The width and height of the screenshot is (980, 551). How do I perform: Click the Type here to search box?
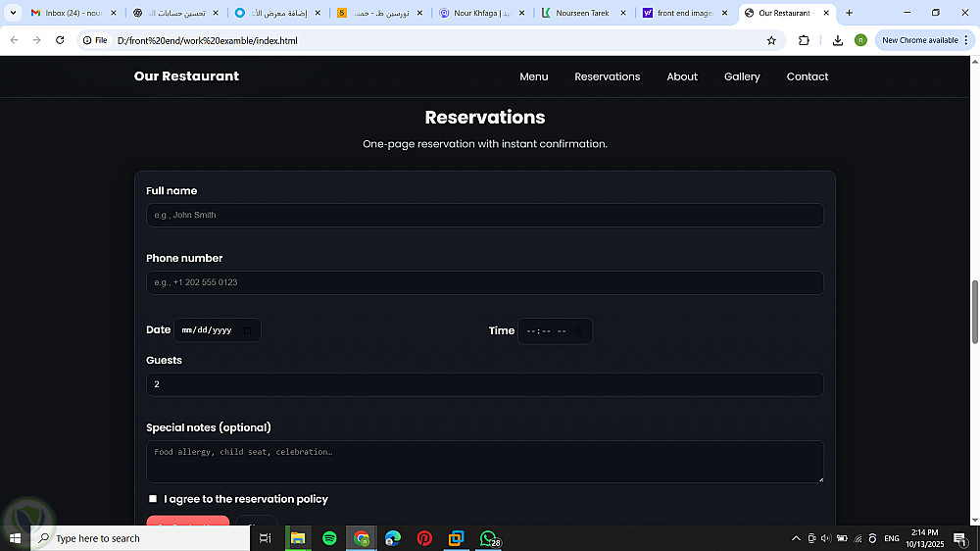[140, 538]
